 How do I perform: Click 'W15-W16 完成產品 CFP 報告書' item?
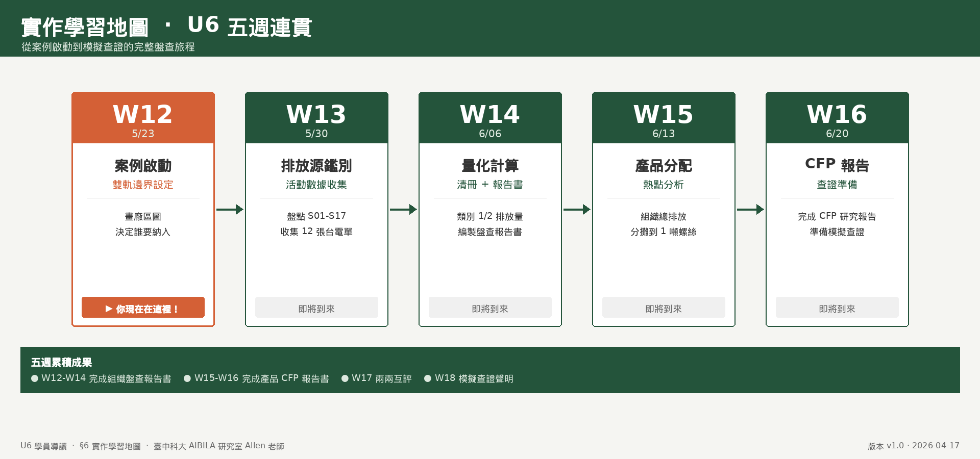tap(256, 378)
